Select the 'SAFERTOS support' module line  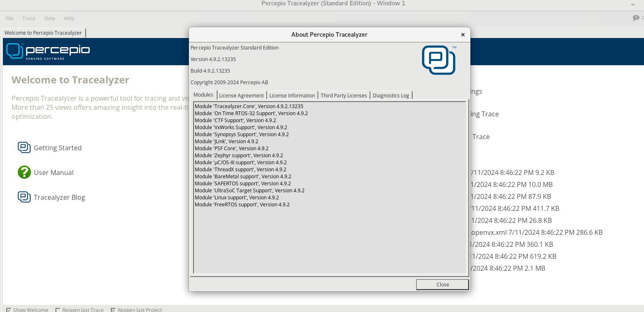[243, 183]
